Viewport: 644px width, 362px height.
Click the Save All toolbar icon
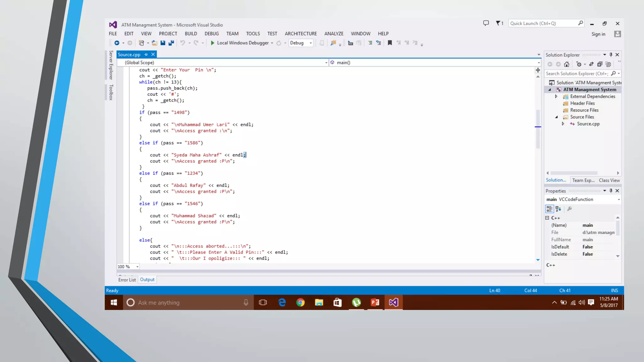[171, 43]
